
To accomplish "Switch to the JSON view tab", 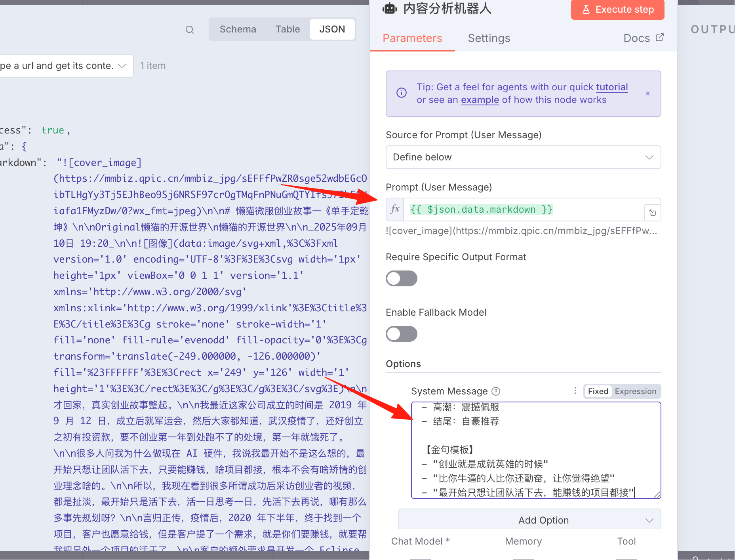I will (332, 29).
